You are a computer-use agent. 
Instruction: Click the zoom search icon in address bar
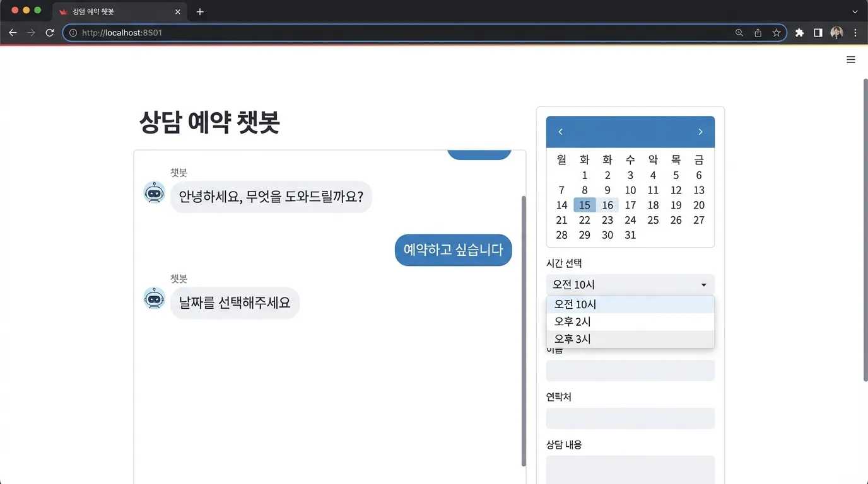click(x=739, y=32)
